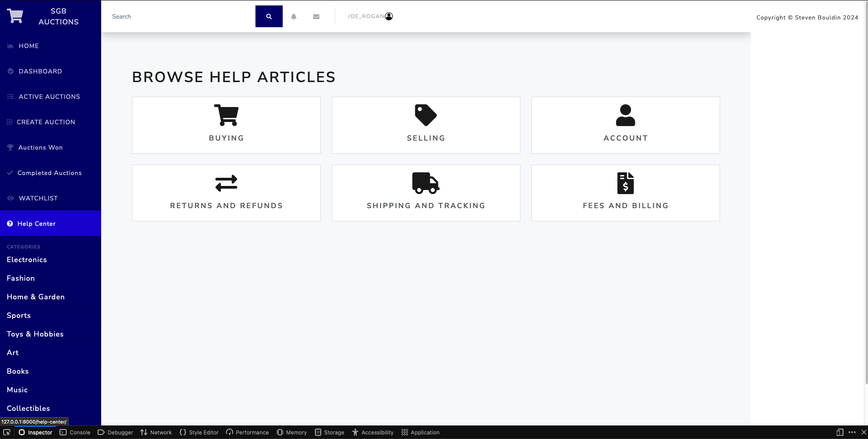Browse the Books category
The height and width of the screenshot is (439, 868).
click(x=18, y=371)
